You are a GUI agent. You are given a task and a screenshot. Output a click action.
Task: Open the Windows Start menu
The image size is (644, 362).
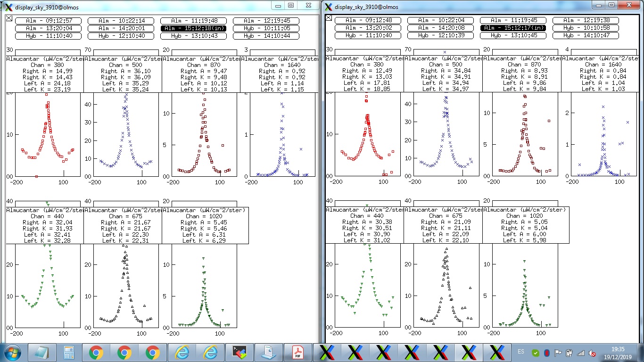(12, 352)
